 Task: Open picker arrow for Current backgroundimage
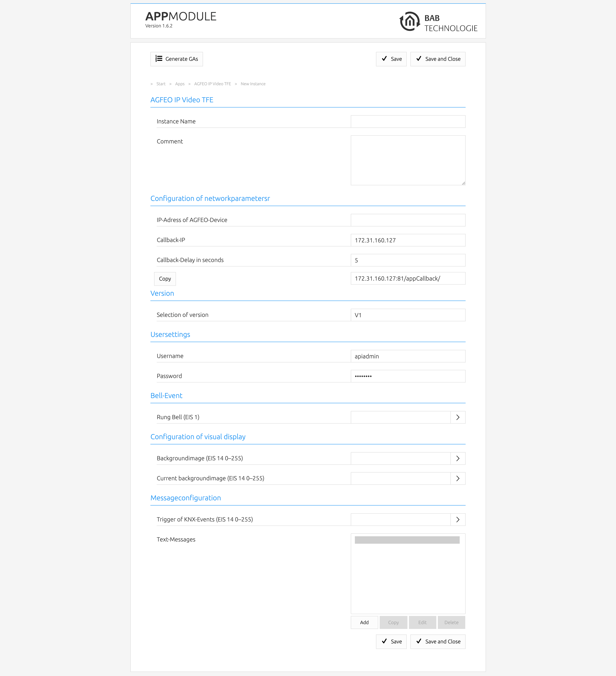coord(457,478)
